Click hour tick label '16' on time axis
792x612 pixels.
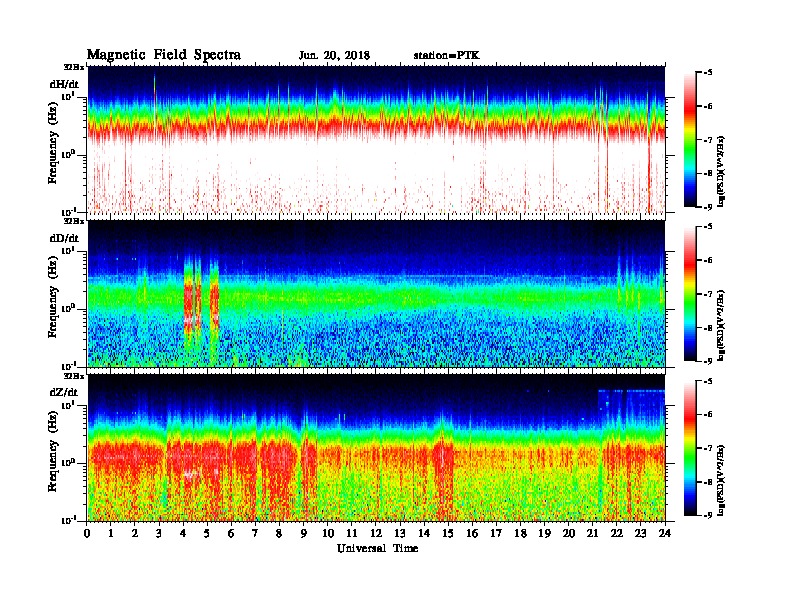472,533
